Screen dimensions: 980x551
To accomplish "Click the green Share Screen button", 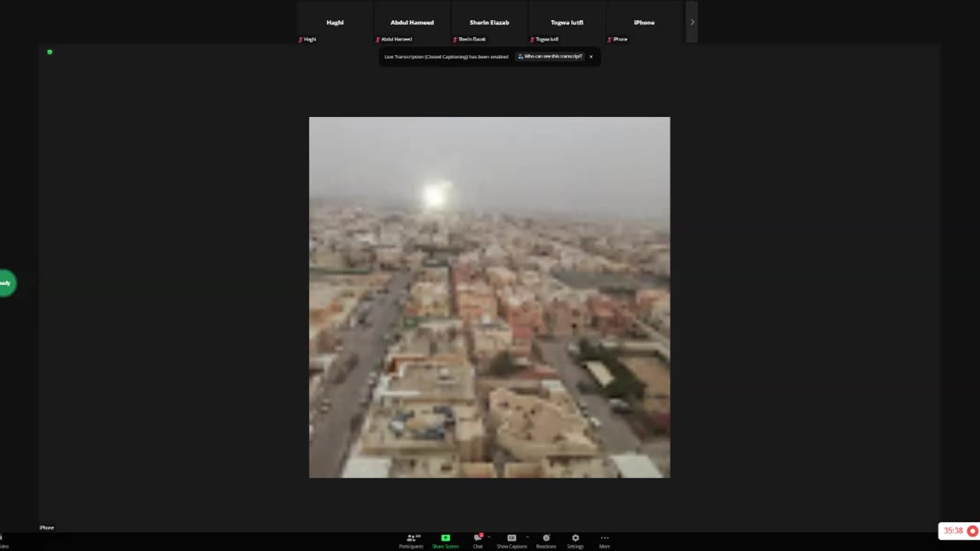I will pos(446,541).
